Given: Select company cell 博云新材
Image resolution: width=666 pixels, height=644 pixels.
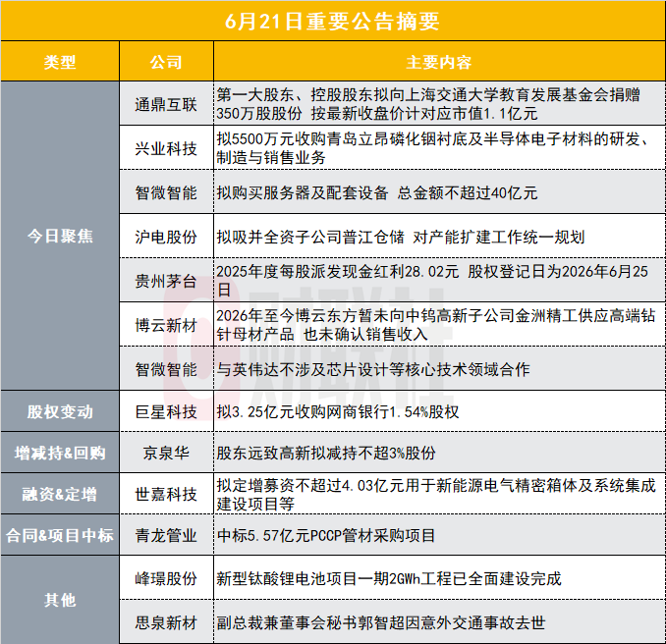Looking at the screenshot, I should (166, 325).
